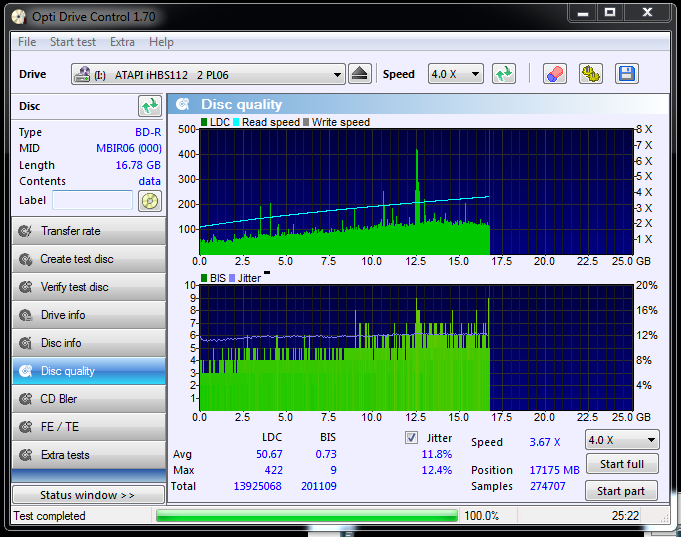Image resolution: width=681 pixels, height=537 pixels.
Task: Open the test speed dropdown above Start full
Action: tap(622, 440)
